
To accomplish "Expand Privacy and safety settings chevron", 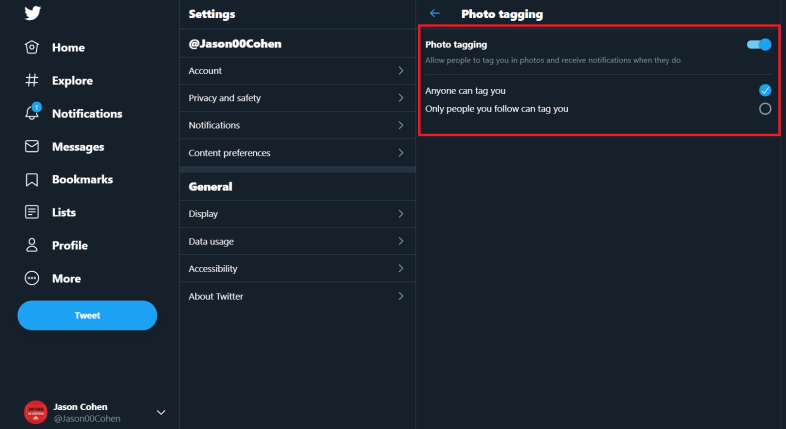I will [x=401, y=98].
